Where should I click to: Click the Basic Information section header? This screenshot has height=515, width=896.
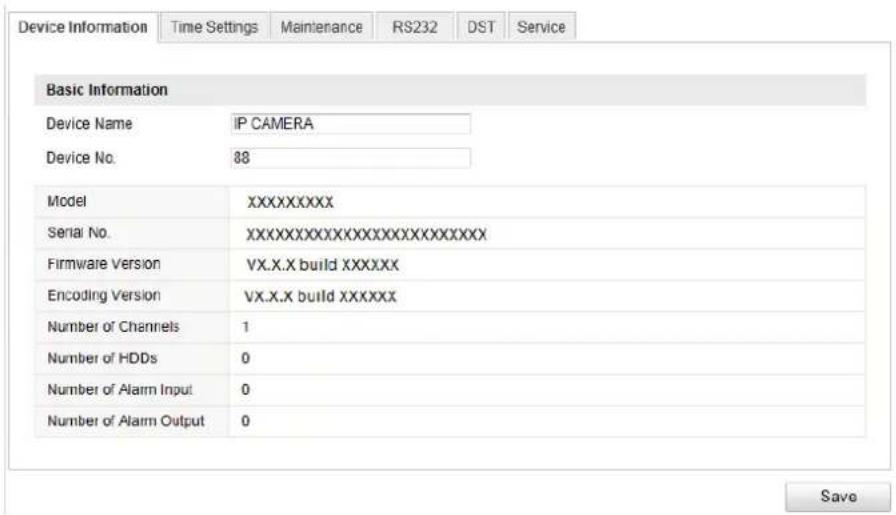tap(450, 90)
